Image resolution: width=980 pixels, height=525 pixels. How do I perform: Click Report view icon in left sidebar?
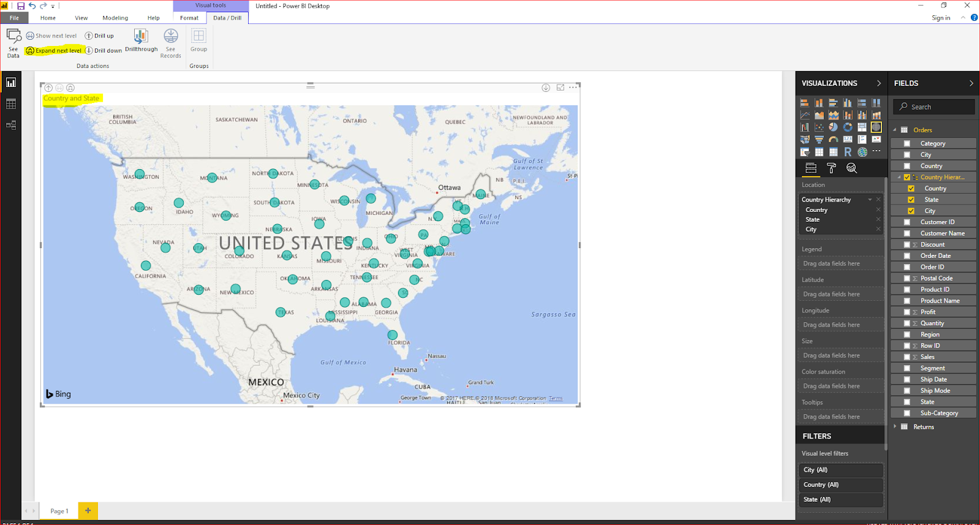11,82
